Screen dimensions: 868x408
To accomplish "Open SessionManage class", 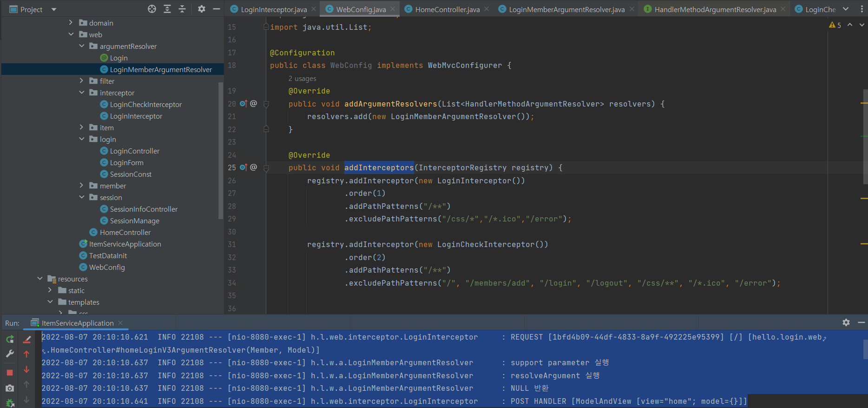I will (130, 221).
